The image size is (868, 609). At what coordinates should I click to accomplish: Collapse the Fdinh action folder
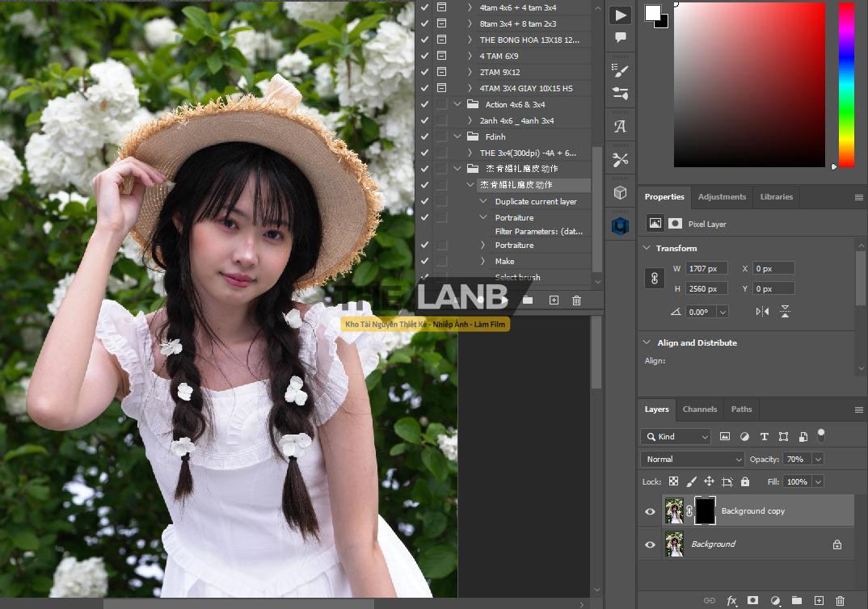coord(457,136)
